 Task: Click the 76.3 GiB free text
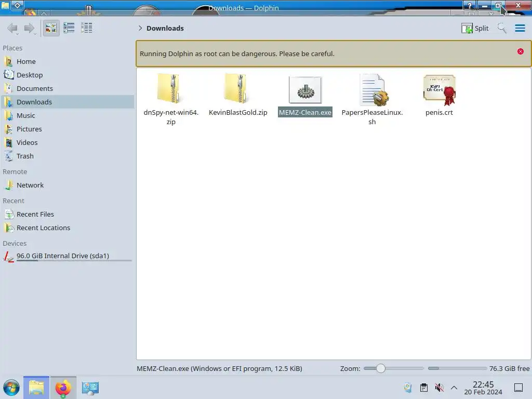click(x=509, y=368)
